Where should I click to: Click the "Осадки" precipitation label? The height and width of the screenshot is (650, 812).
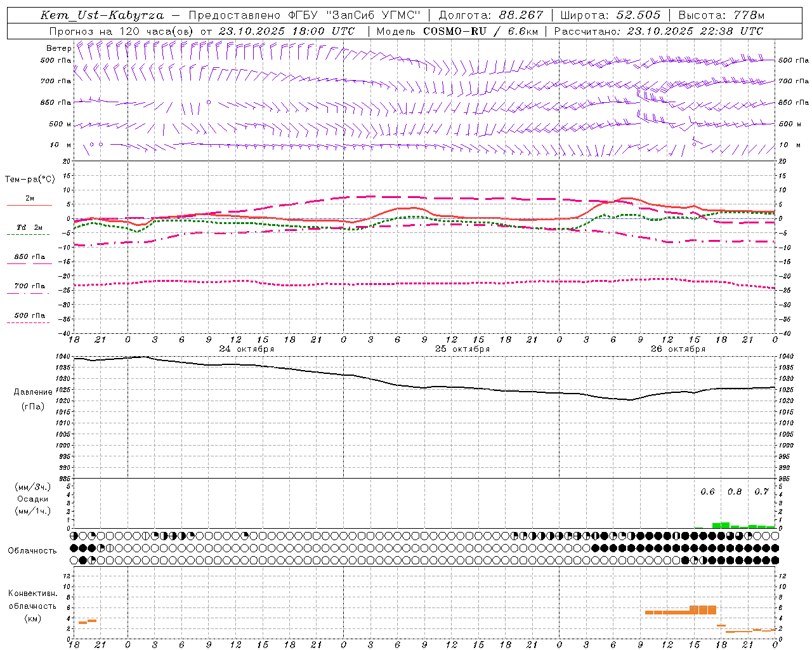33,499
